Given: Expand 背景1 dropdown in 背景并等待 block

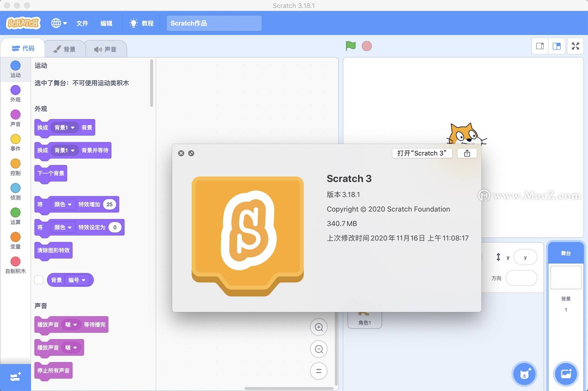Looking at the screenshot, I should click(x=64, y=151).
